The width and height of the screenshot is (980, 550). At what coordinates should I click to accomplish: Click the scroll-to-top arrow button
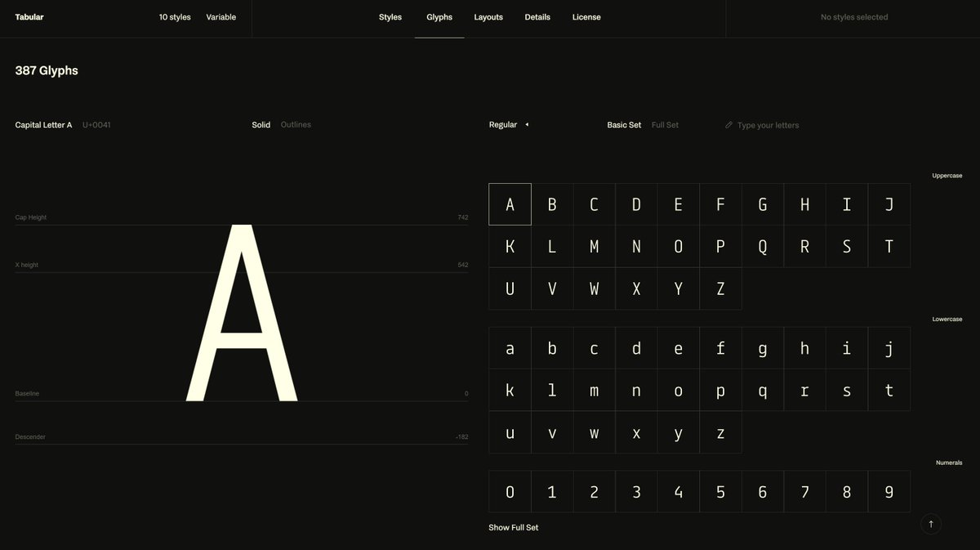point(930,524)
